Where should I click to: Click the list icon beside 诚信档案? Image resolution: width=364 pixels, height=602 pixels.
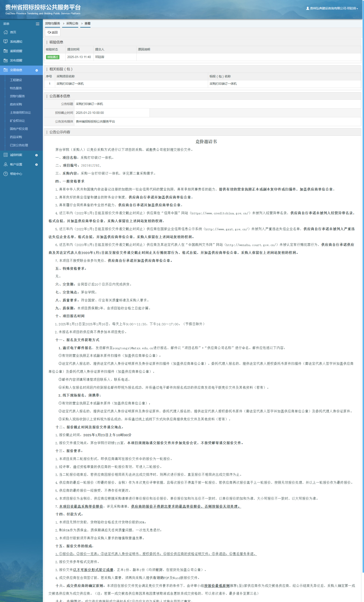tap(5, 155)
